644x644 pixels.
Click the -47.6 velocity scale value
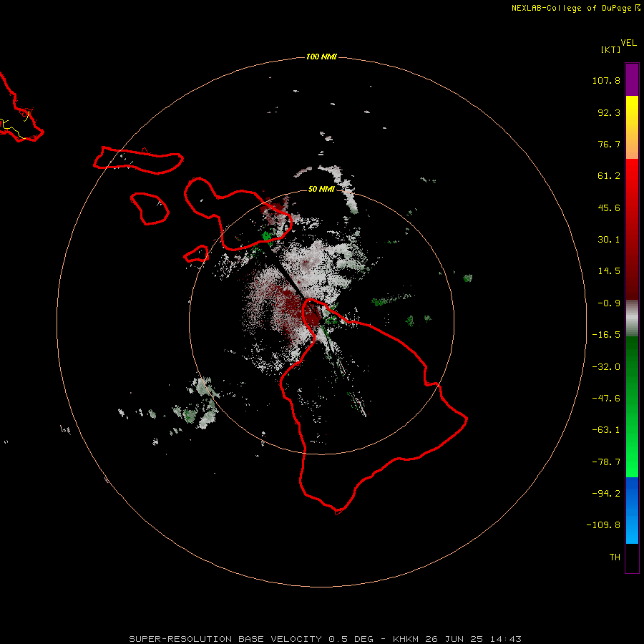[606, 399]
